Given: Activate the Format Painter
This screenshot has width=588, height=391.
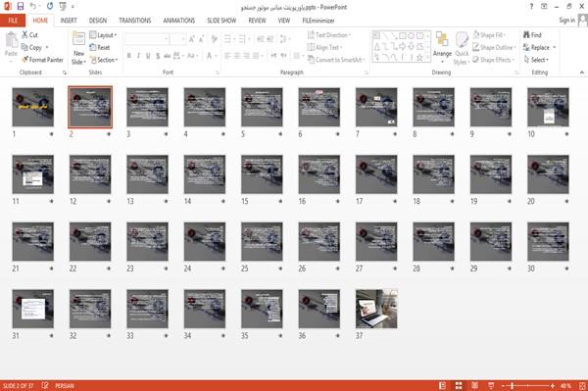Looking at the screenshot, I should 42,60.
